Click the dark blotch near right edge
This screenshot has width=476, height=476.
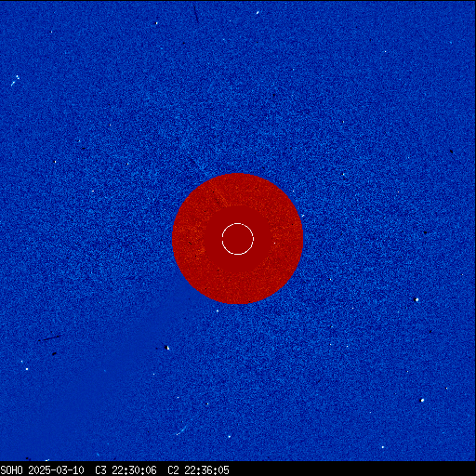tap(451, 152)
